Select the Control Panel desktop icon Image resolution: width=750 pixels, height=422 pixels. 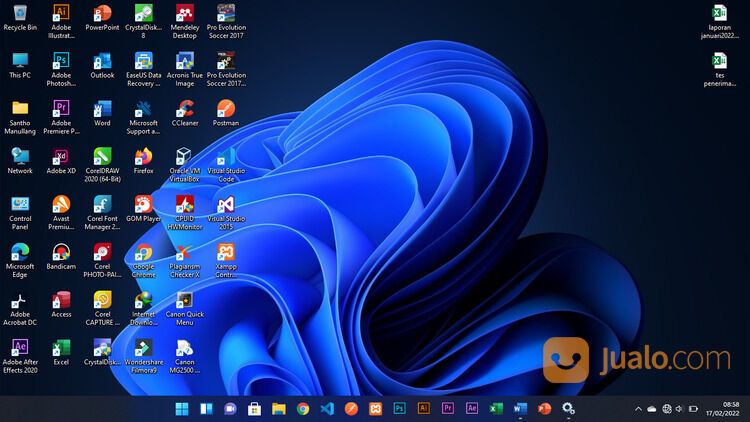(x=20, y=213)
